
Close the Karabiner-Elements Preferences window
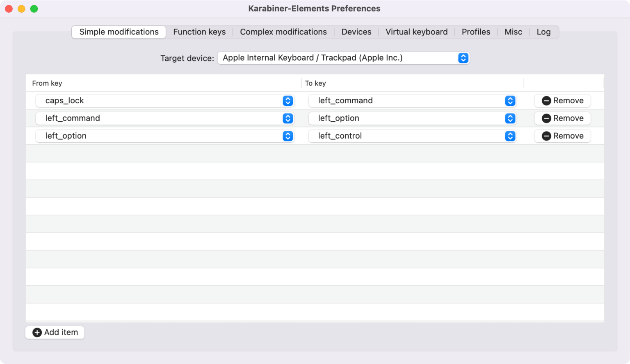coord(9,9)
